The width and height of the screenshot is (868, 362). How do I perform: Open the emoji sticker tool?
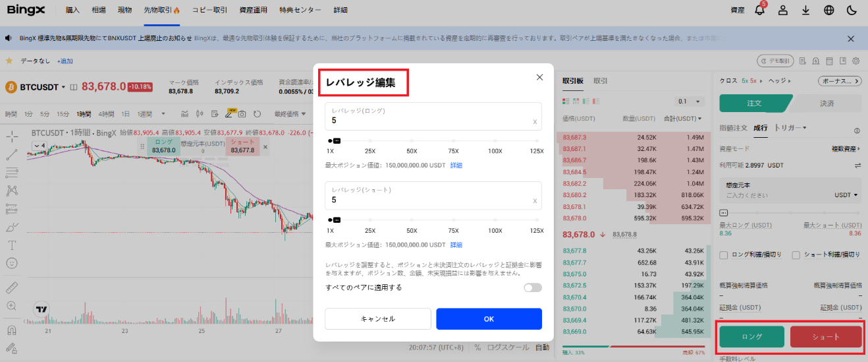(11, 262)
